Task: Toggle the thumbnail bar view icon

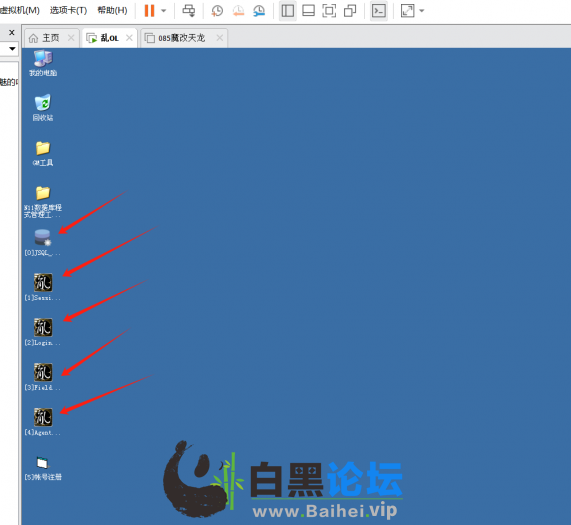Action: click(x=308, y=11)
